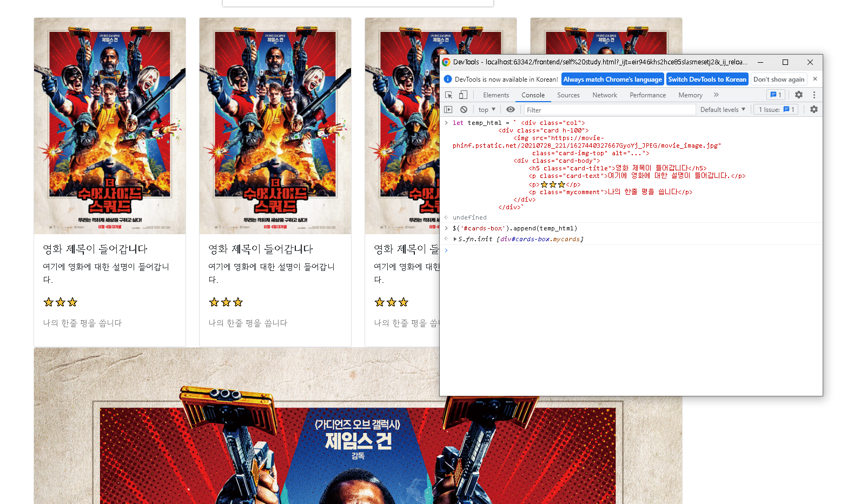Viewport: 847px width, 504px height.
Task: Click the first card's one-line comment
Action: point(83,323)
